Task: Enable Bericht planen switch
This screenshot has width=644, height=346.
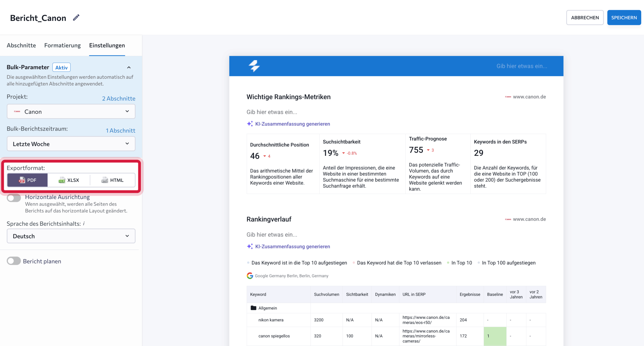Action: click(14, 261)
